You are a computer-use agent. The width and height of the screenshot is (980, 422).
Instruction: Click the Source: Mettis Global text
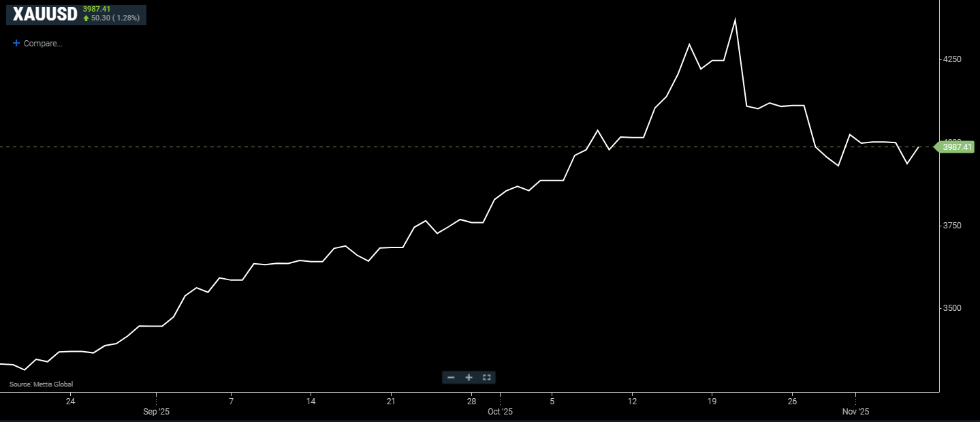(x=41, y=385)
